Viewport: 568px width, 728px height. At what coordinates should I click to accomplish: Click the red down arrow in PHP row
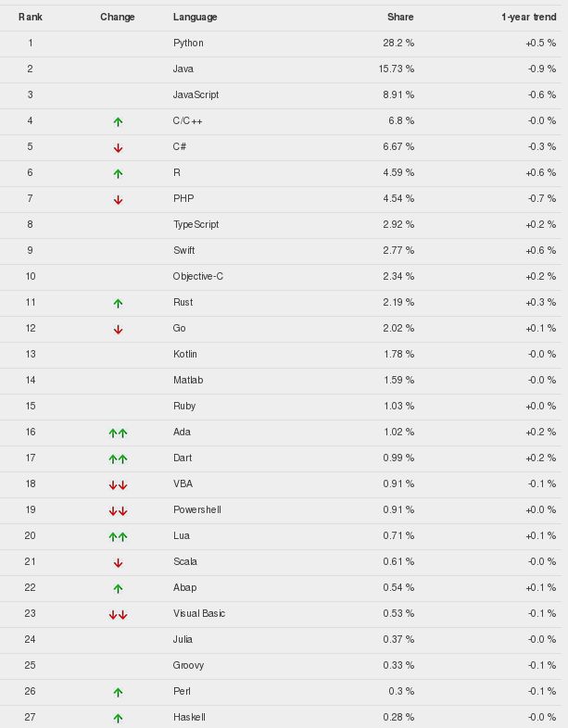pos(118,200)
